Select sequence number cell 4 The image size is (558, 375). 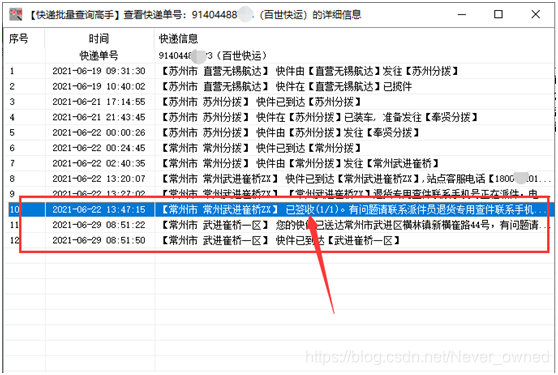pyautogui.click(x=12, y=117)
